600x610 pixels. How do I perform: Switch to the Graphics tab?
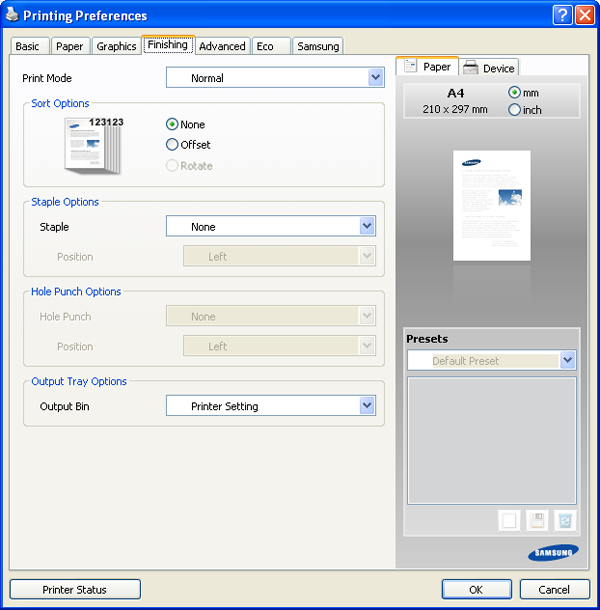[116, 46]
